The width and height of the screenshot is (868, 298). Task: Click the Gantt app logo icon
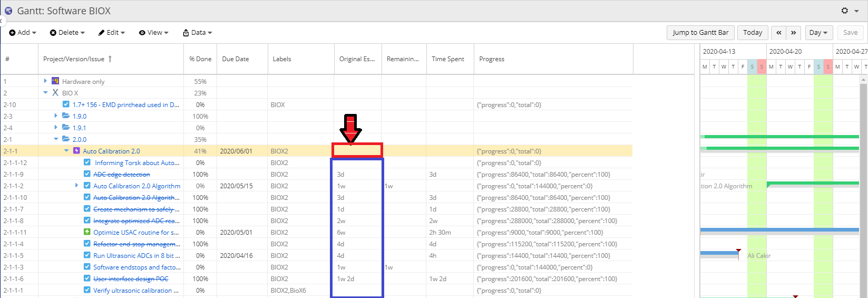[8, 11]
